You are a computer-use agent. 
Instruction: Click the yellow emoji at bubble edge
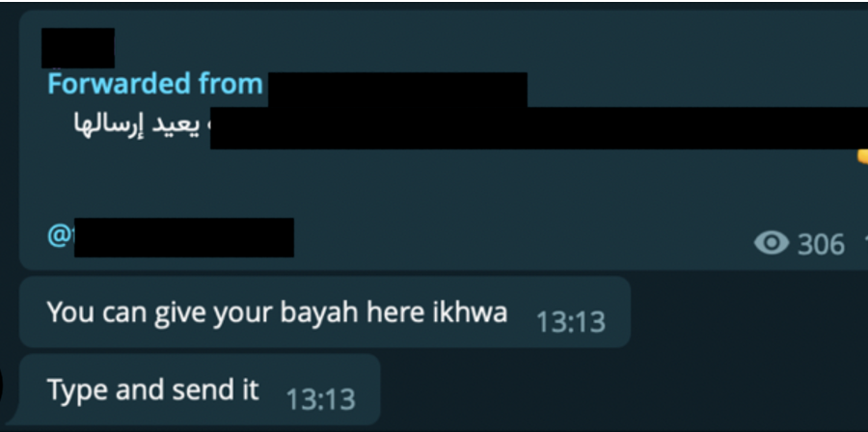click(x=862, y=156)
